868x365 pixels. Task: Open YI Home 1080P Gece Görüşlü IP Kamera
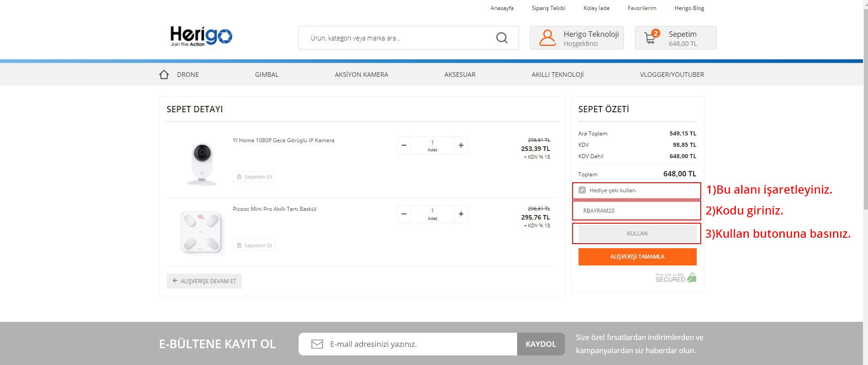(x=284, y=140)
